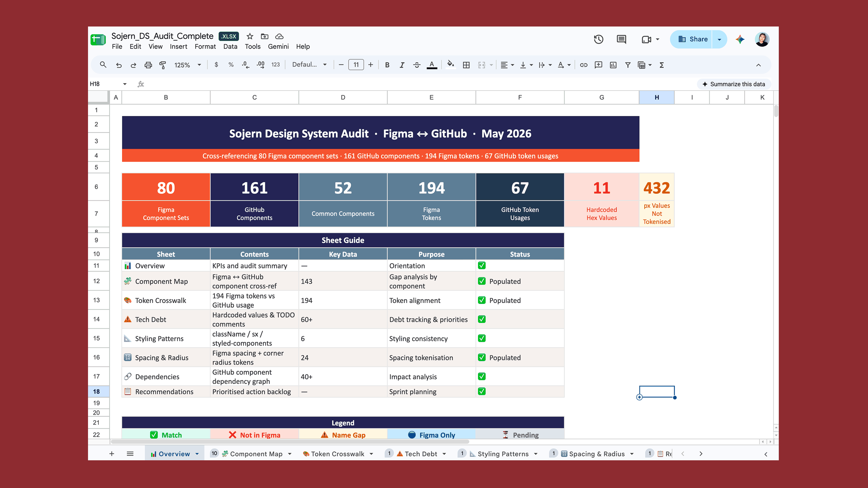Star the Sojern_DS_Audit_Complete document

(x=250, y=36)
